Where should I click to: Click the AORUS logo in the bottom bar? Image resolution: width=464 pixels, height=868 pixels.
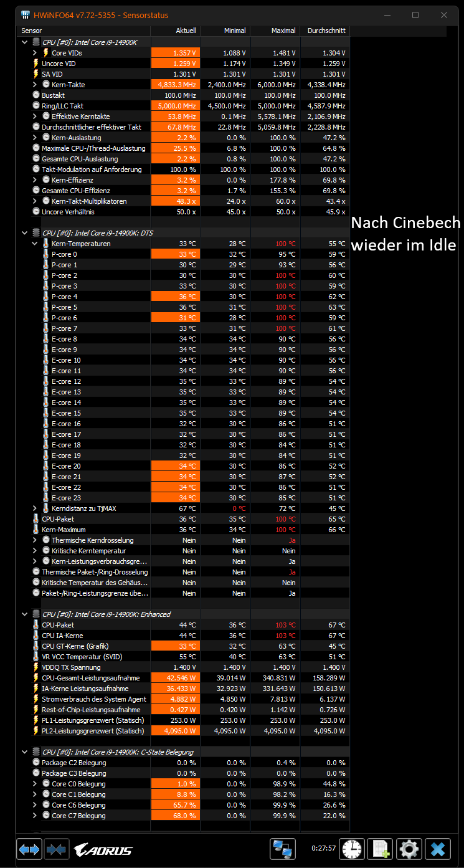click(x=103, y=849)
